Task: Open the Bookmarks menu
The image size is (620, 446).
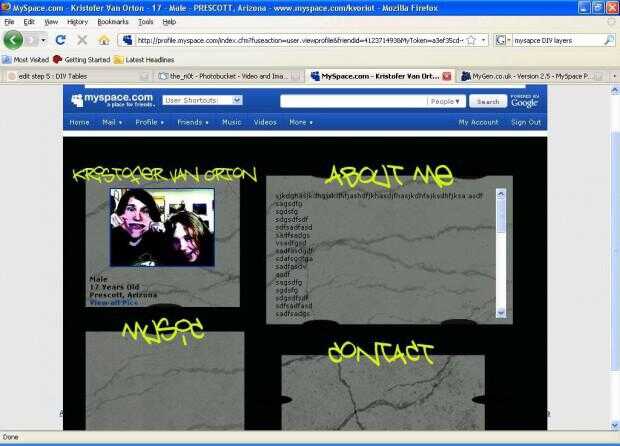Action: click(x=113, y=22)
